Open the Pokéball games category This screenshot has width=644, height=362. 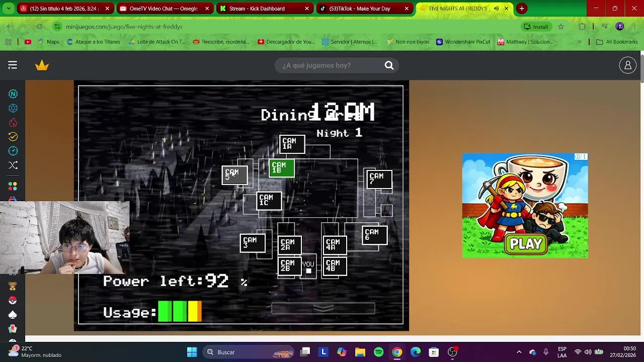(x=13, y=300)
